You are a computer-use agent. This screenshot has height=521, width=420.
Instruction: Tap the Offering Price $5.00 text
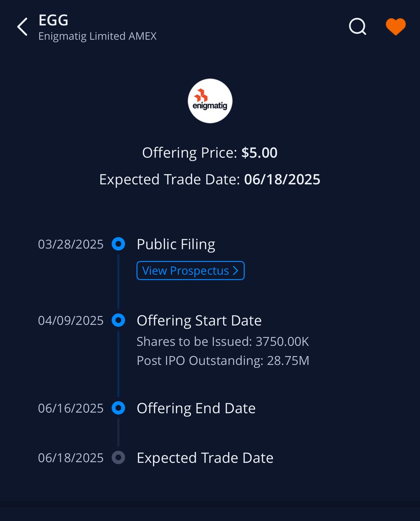[210, 153]
